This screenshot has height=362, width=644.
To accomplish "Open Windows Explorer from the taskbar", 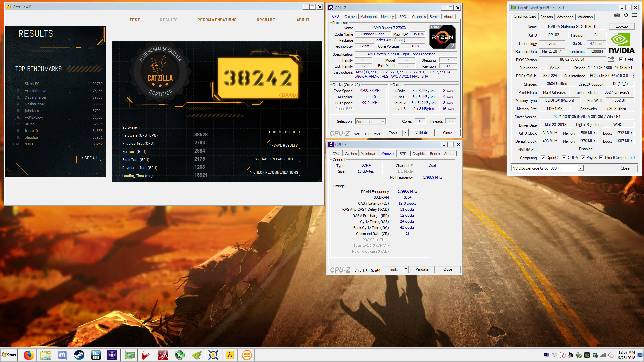I will 46,355.
